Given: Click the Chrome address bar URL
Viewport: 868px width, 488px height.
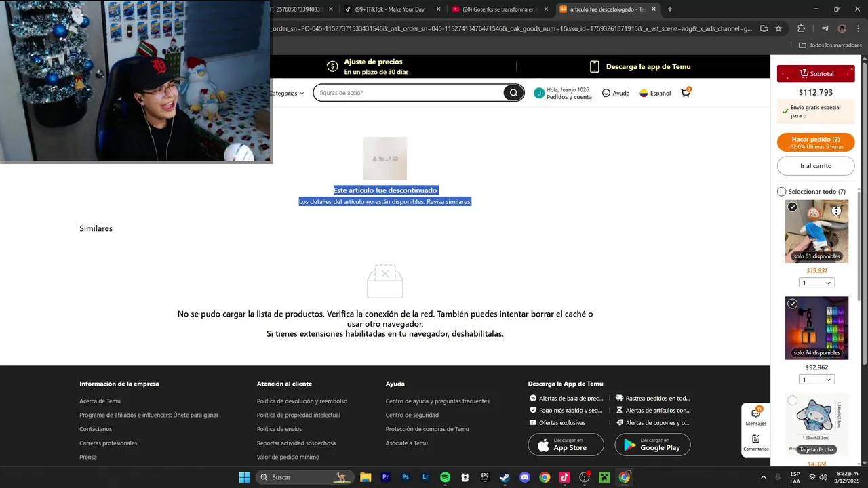Looking at the screenshot, I should pyautogui.click(x=512, y=28).
